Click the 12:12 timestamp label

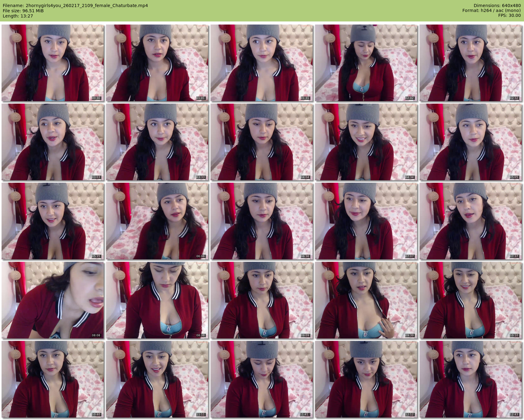click(409, 414)
